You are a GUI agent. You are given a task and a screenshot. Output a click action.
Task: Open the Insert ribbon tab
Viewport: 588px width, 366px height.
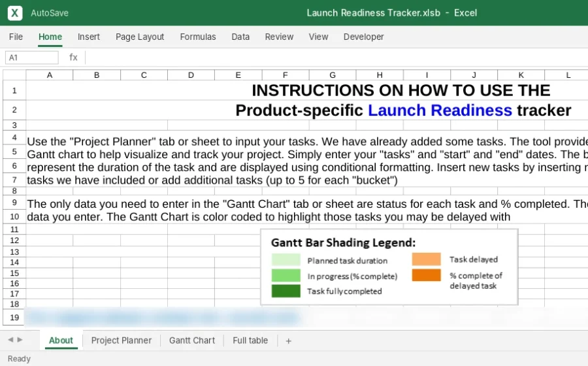88,37
